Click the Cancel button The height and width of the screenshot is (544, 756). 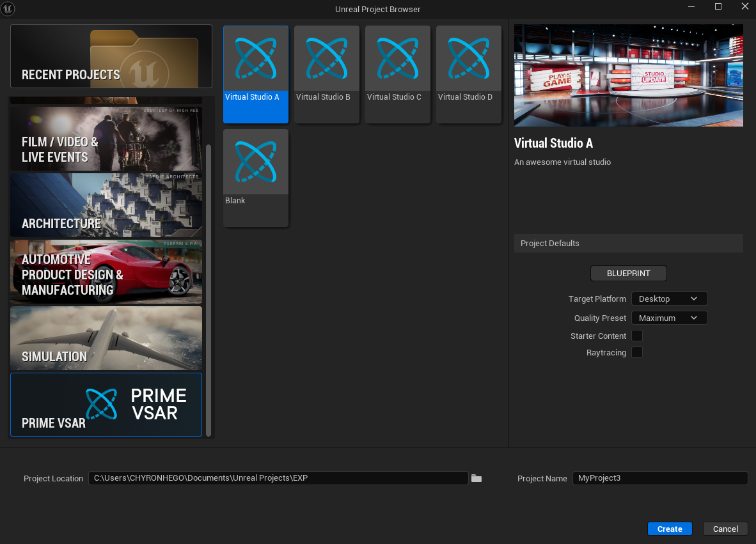tap(725, 529)
